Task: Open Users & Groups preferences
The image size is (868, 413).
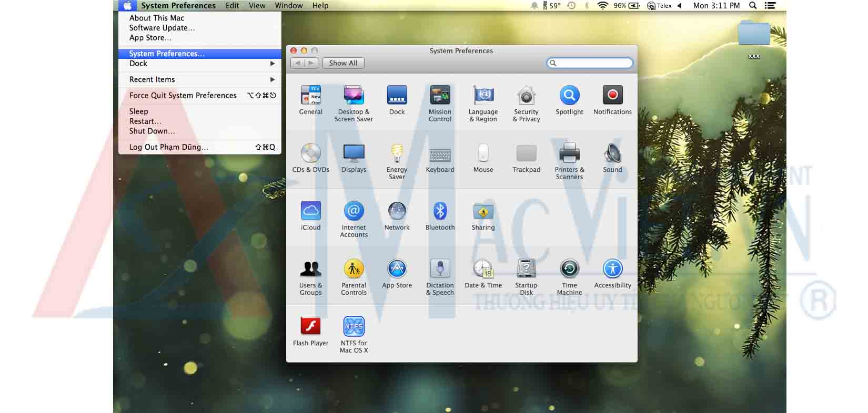Action: coord(310,277)
